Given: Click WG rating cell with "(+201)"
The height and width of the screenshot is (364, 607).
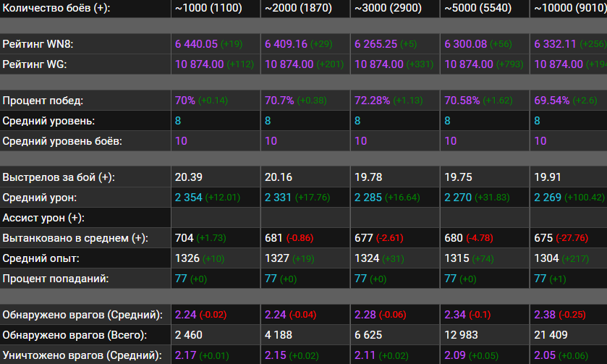Looking at the screenshot, I should point(305,64).
